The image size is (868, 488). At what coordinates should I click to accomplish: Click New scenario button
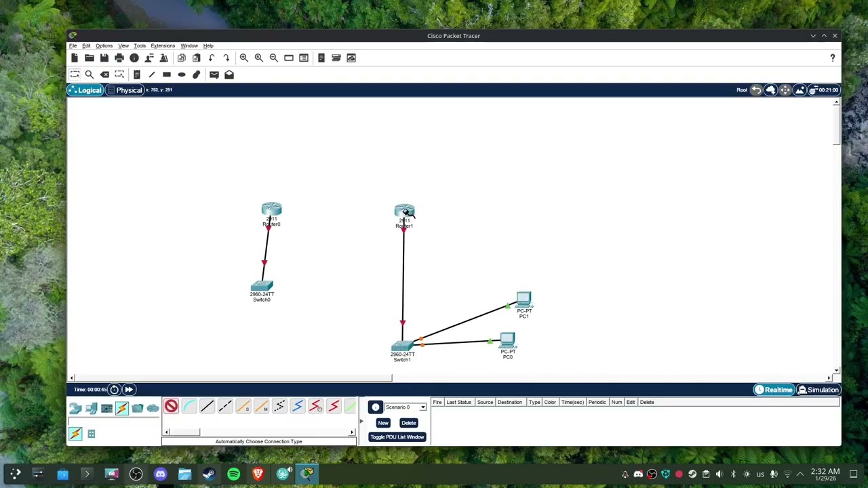pyautogui.click(x=383, y=423)
